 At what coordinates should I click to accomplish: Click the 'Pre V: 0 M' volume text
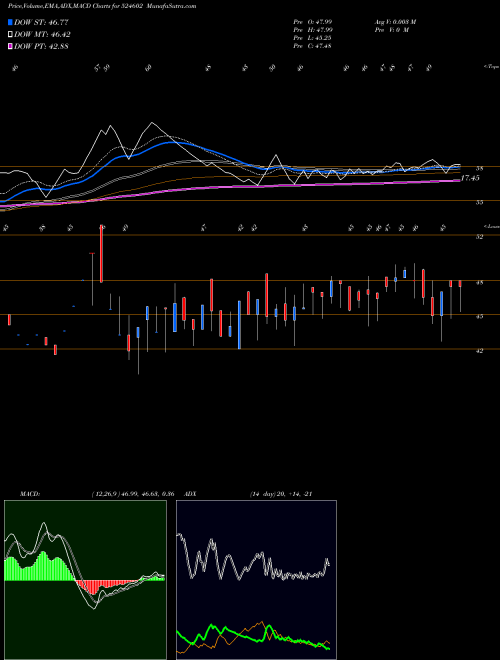(x=391, y=30)
